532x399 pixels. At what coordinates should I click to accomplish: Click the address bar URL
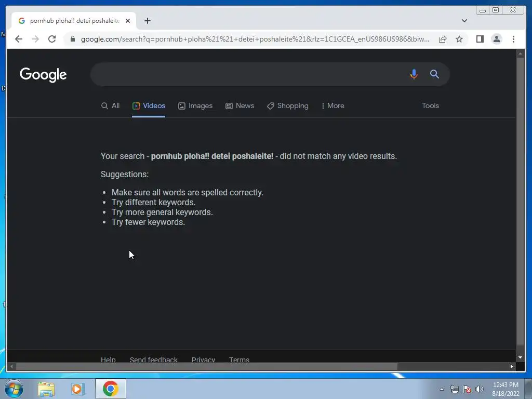255,39
